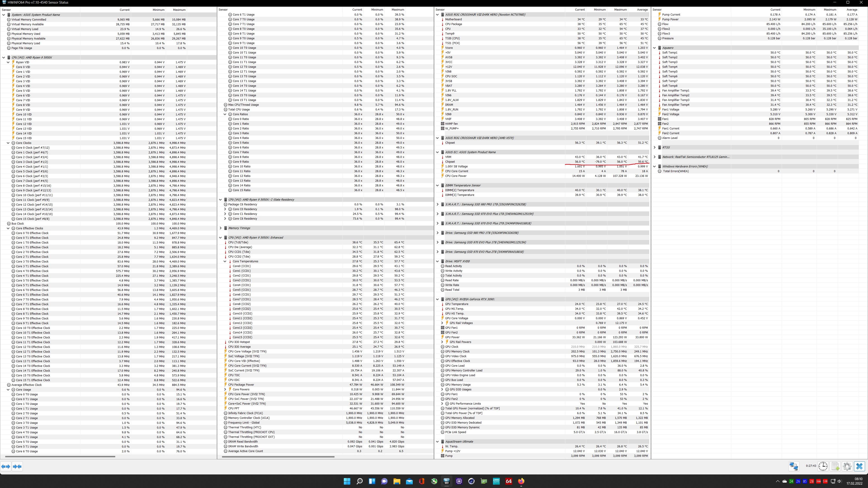The width and height of the screenshot is (868, 488).
Task: Start logging with the sheet-plus icon
Action: coord(835,466)
